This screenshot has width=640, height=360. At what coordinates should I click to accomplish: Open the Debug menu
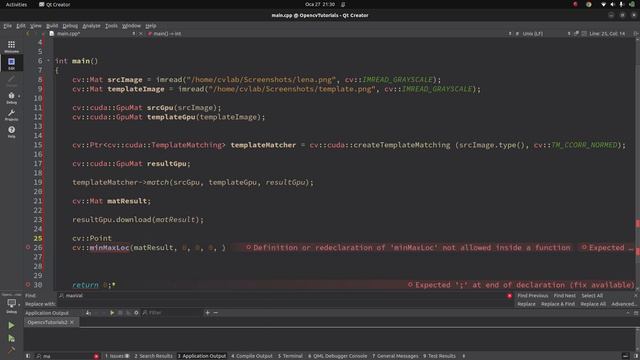pyautogui.click(x=70, y=26)
